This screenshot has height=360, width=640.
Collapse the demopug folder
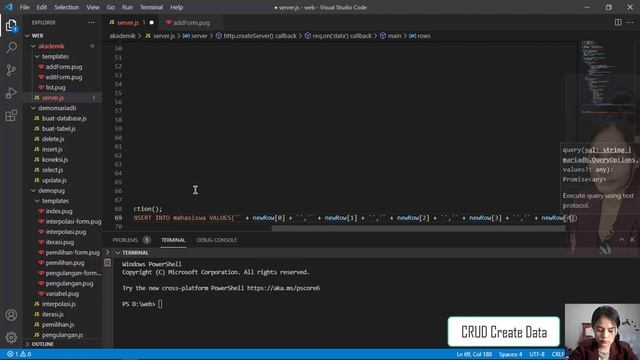pyautogui.click(x=33, y=191)
